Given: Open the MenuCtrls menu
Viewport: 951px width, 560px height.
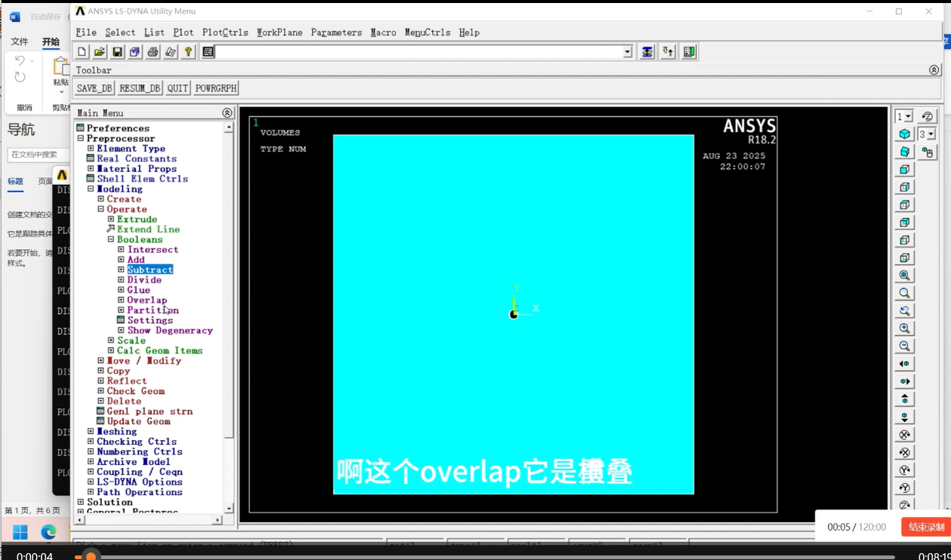Looking at the screenshot, I should click(x=428, y=32).
